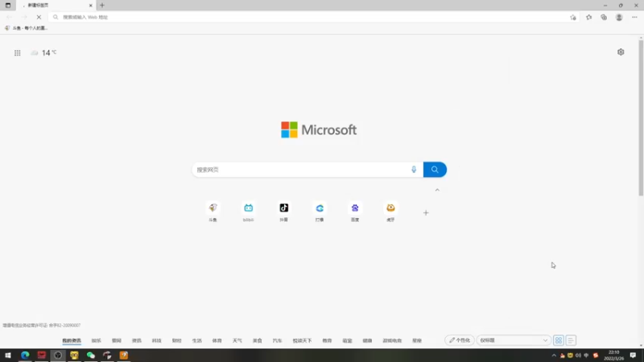The width and height of the screenshot is (644, 362).
Task: Open the bilibili quick link tile
Action: [249, 212]
